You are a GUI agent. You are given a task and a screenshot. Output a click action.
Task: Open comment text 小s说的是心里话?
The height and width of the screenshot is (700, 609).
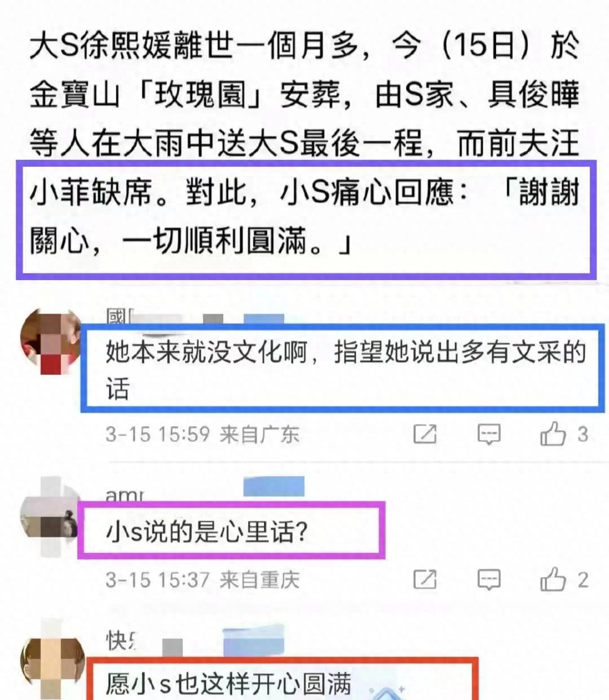point(206,531)
